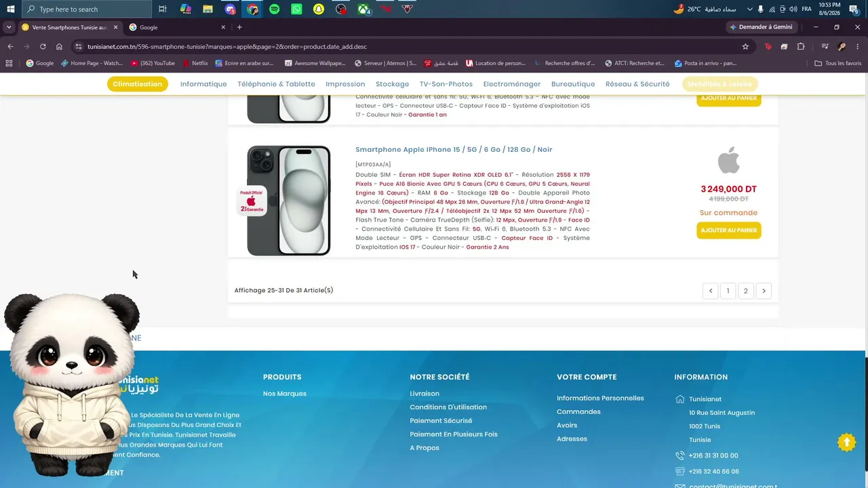Open the Impression menu
Screen dimensions: 868x488
pyautogui.click(x=345, y=84)
